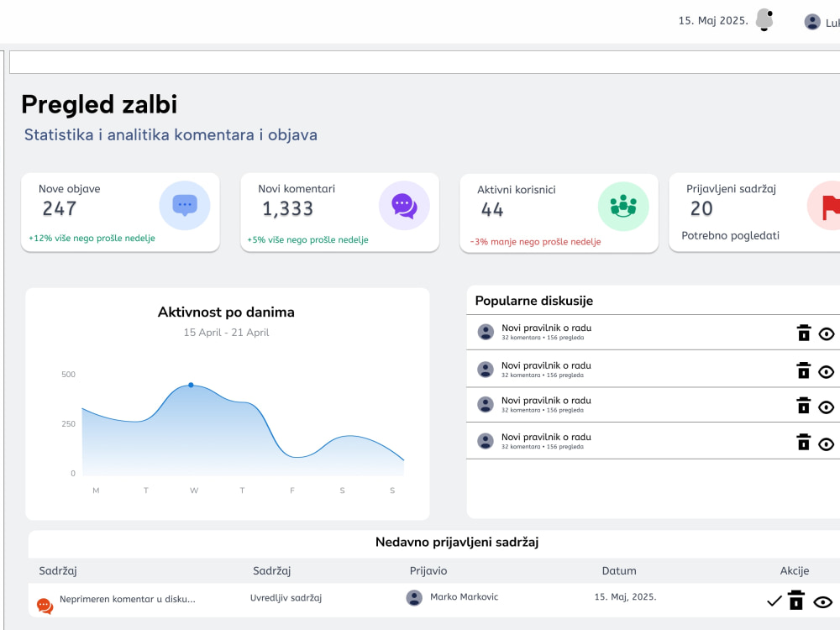Click the 'Uvredljiv sadržaj' reason cell

click(x=286, y=598)
